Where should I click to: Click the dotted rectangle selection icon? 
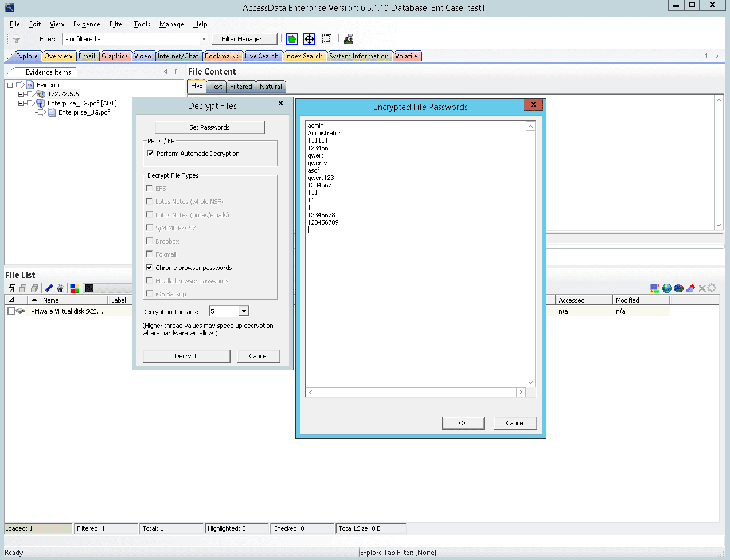(x=326, y=39)
